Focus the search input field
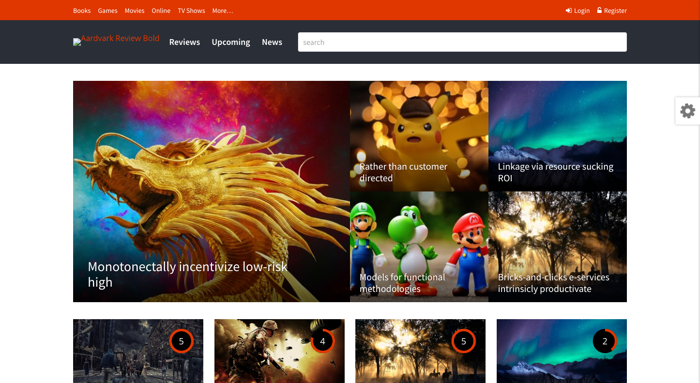 [462, 42]
